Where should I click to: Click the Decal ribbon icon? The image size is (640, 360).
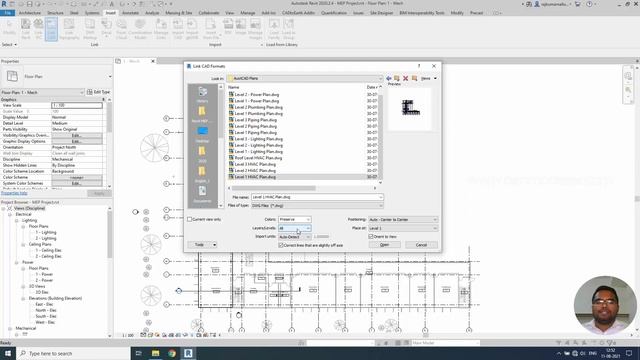(106, 29)
